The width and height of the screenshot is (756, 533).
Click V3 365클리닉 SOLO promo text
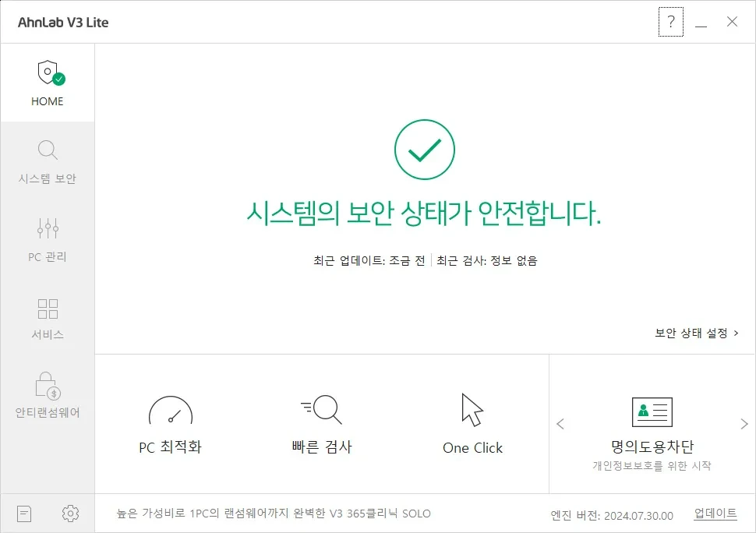click(274, 514)
